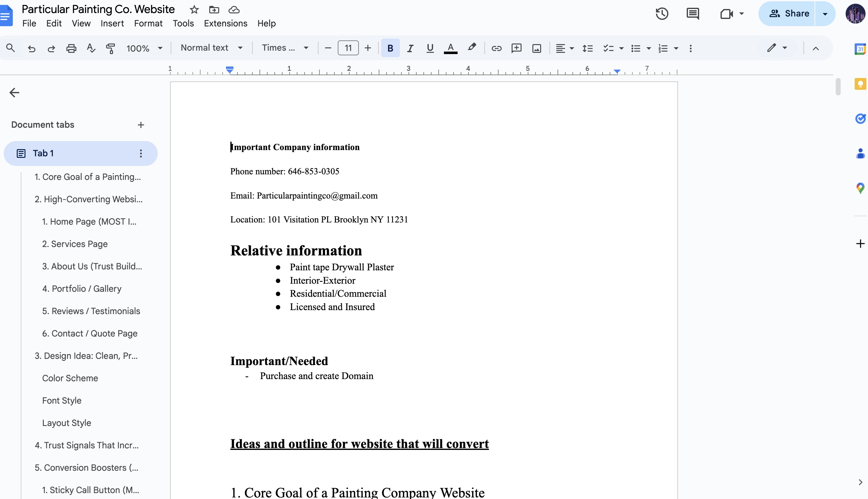Toggle italic formatting
The image size is (868, 499).
point(410,48)
